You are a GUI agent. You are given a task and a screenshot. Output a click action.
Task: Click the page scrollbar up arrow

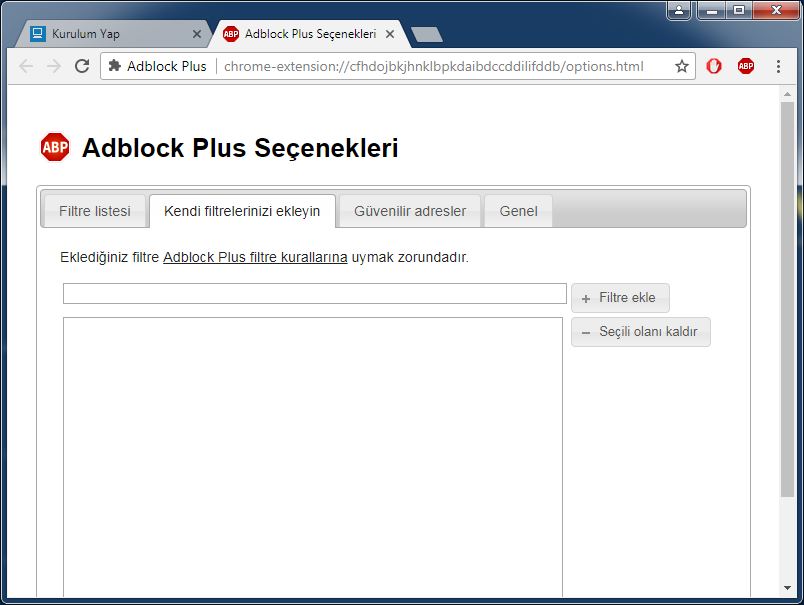(x=787, y=94)
